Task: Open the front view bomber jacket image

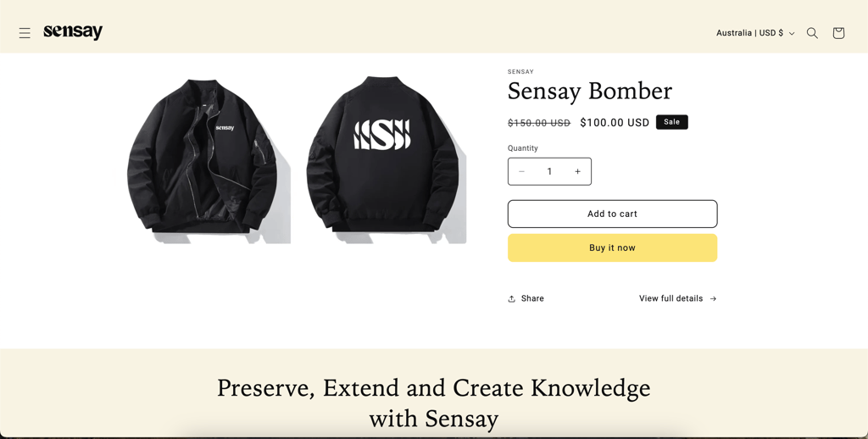Action: coord(203,160)
